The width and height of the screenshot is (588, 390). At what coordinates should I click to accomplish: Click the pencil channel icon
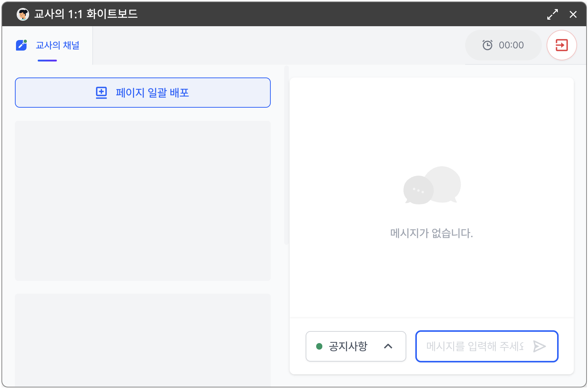pos(21,45)
